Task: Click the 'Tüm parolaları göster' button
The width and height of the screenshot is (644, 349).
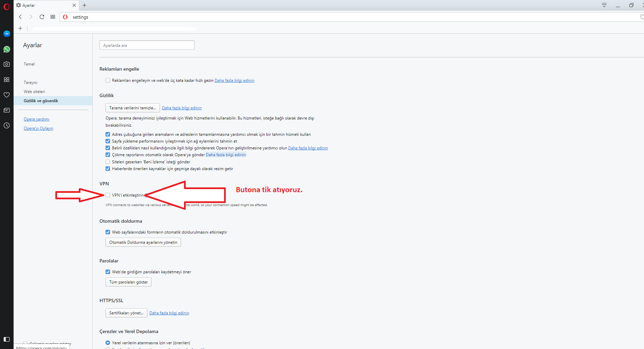Action: coord(128,282)
